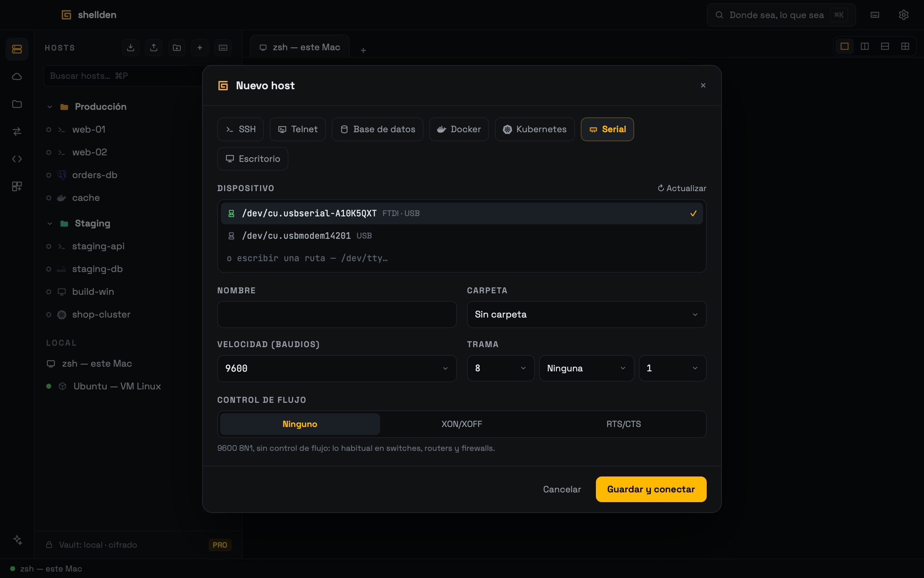The image size is (924, 578).
Task: Open settings gear icon in top bar
Action: click(x=903, y=15)
